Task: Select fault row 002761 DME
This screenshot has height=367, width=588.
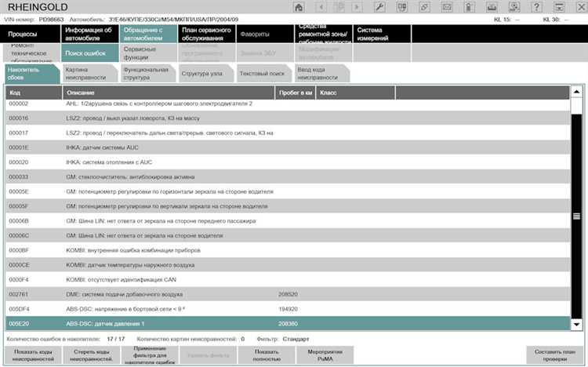Action: coord(288,294)
